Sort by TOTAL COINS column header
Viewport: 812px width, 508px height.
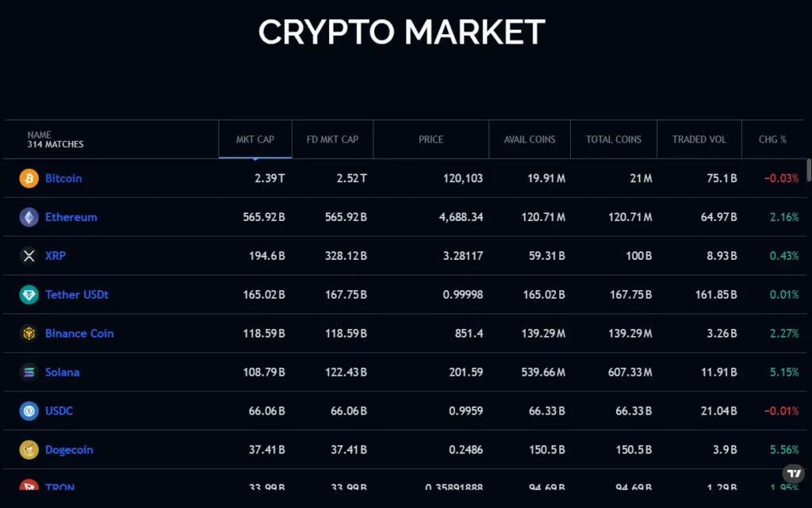614,139
